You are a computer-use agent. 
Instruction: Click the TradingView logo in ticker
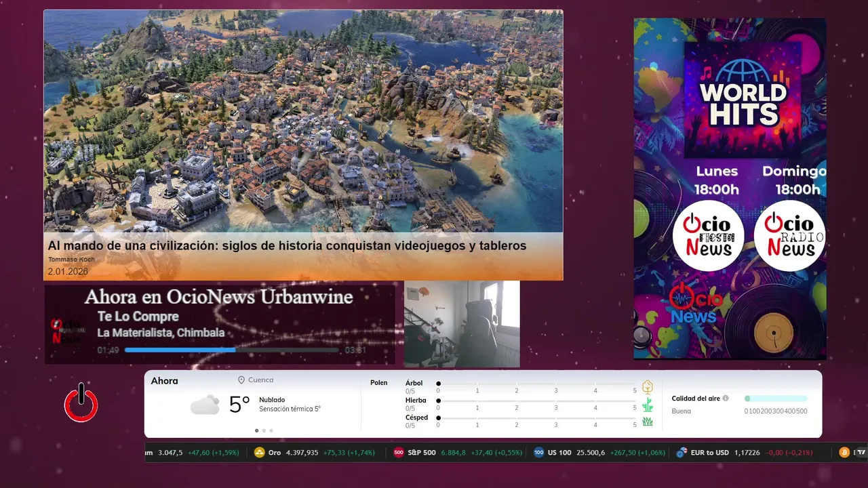860,453
